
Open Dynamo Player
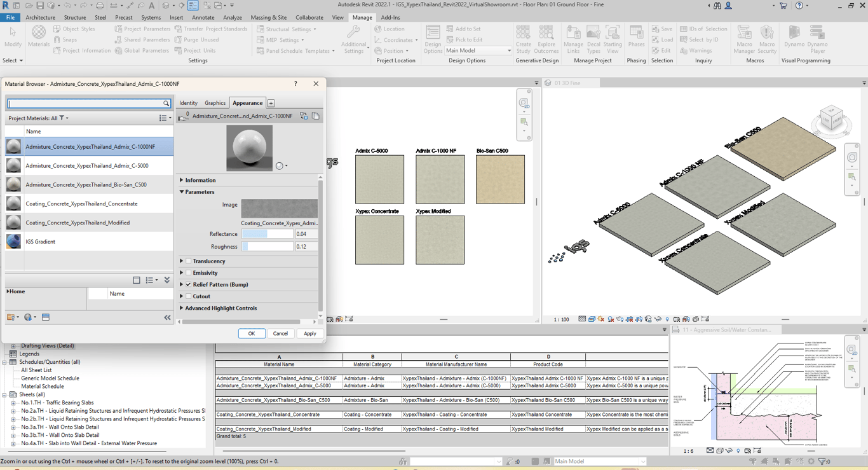pos(817,39)
